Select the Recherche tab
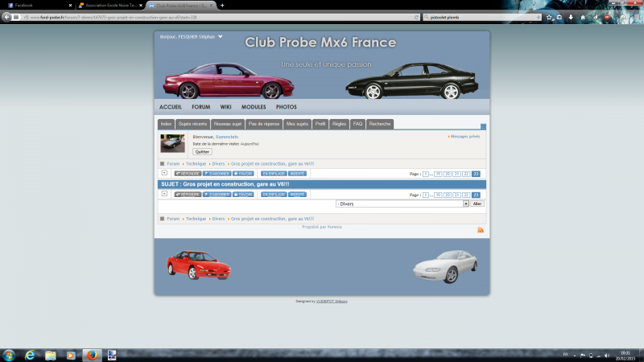Screen dimensions: 644x362 379,124
